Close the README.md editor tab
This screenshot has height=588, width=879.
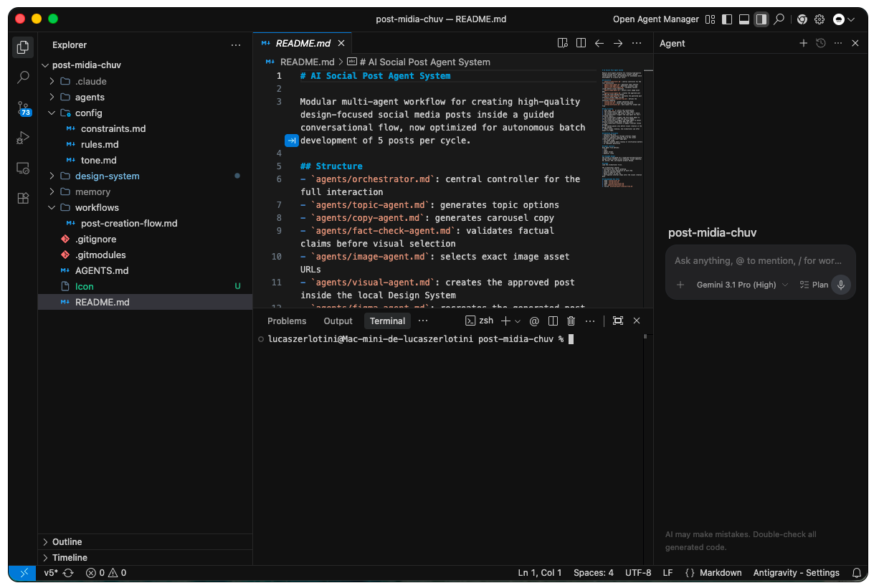[x=341, y=43]
